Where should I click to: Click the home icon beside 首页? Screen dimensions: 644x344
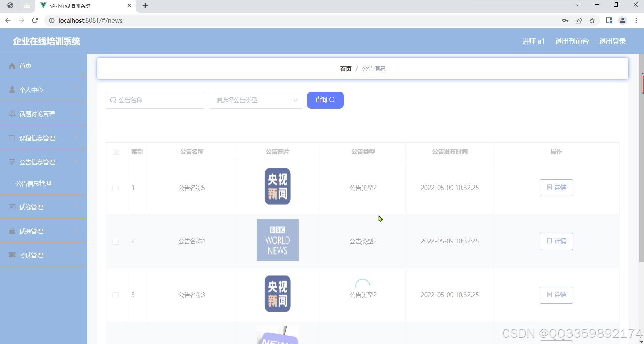click(12, 66)
